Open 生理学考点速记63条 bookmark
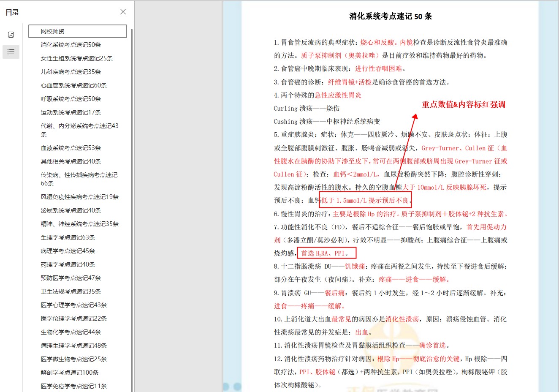Image resolution: width=559 pixels, height=392 pixels. pyautogui.click(x=68, y=237)
